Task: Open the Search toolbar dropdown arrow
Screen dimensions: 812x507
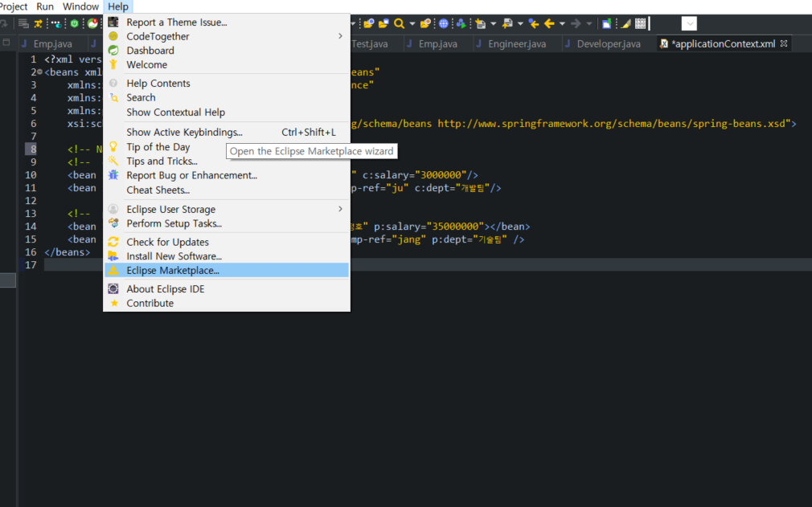Action: click(412, 23)
